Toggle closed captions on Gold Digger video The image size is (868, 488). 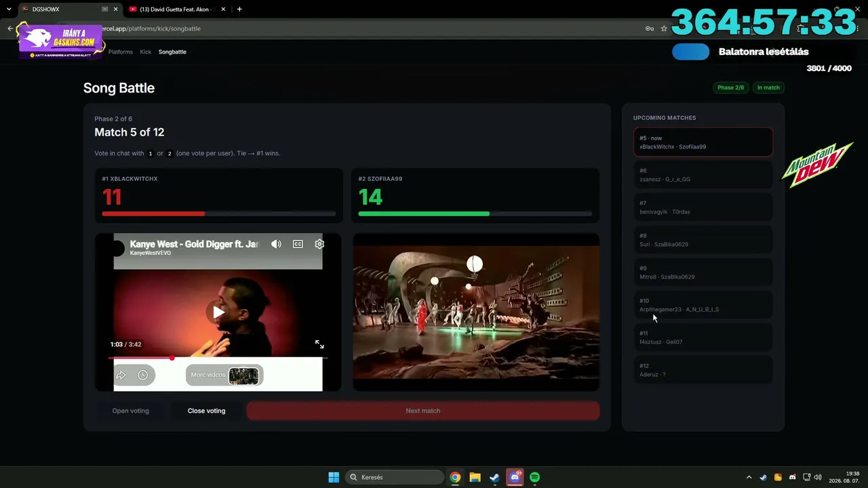click(x=298, y=244)
